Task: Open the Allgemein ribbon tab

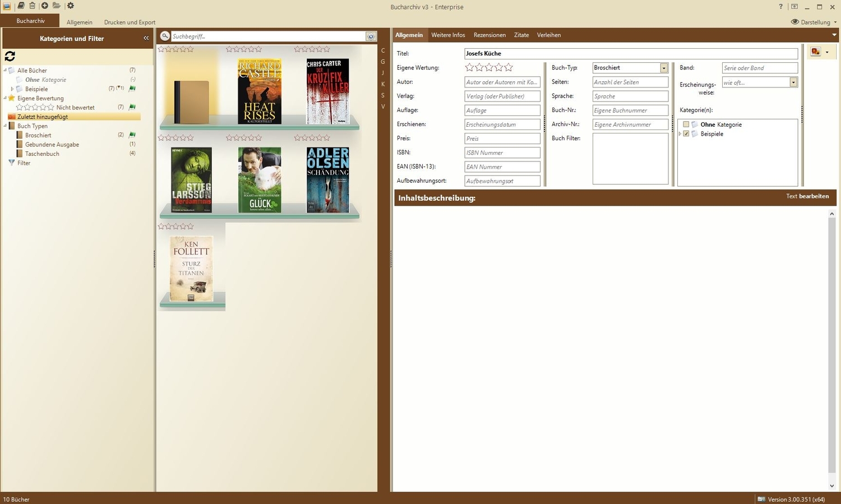Action: (x=80, y=22)
